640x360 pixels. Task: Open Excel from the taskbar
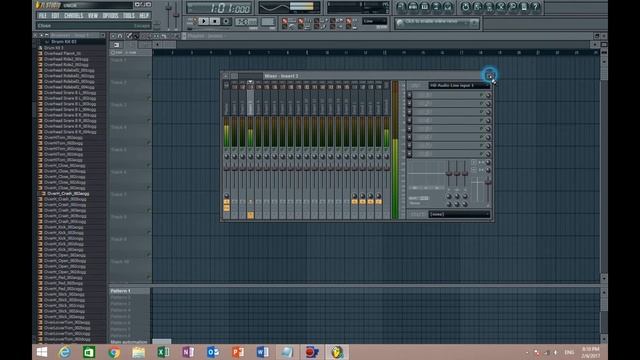coord(163,352)
